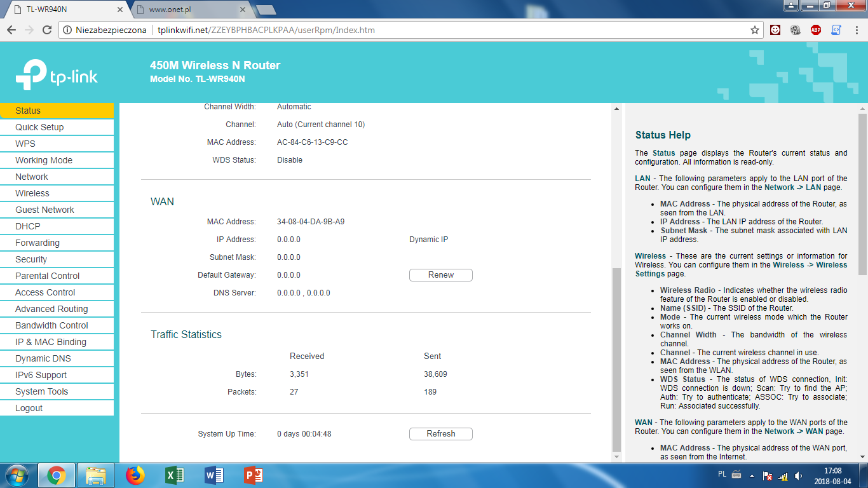Click the Renew button for WAN
Viewport: 868px width, 488px height.
(x=440, y=275)
